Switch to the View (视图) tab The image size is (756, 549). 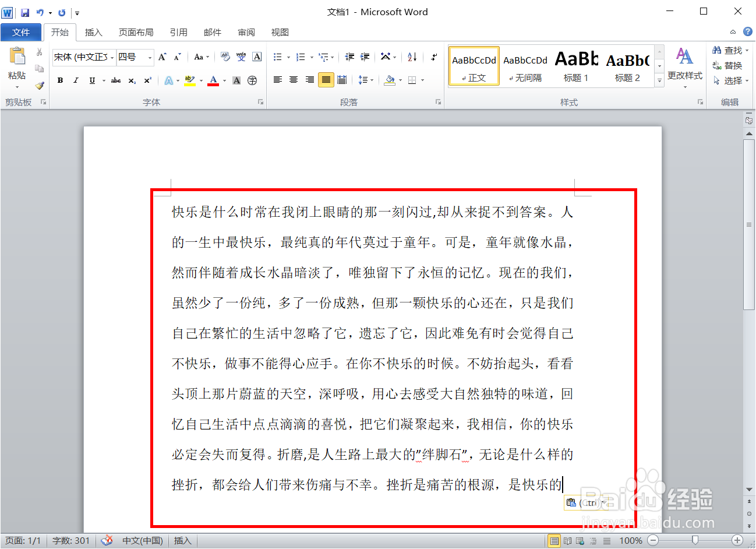tap(280, 32)
